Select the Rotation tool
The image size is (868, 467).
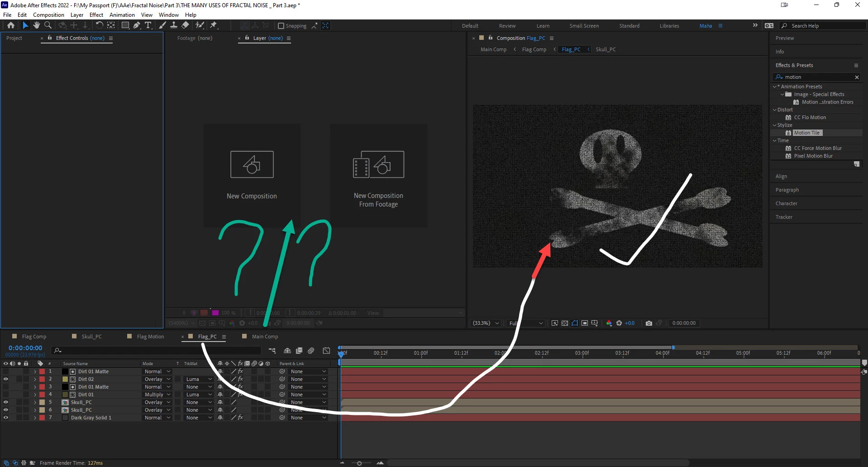pos(99,25)
